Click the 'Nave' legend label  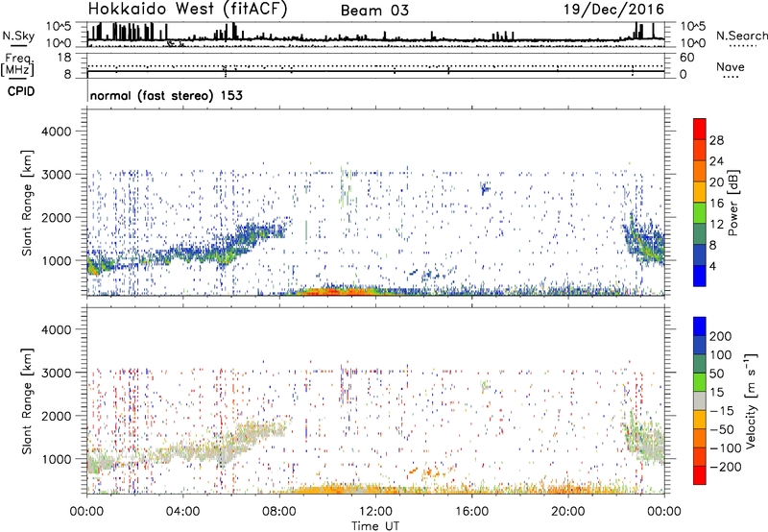tap(731, 66)
